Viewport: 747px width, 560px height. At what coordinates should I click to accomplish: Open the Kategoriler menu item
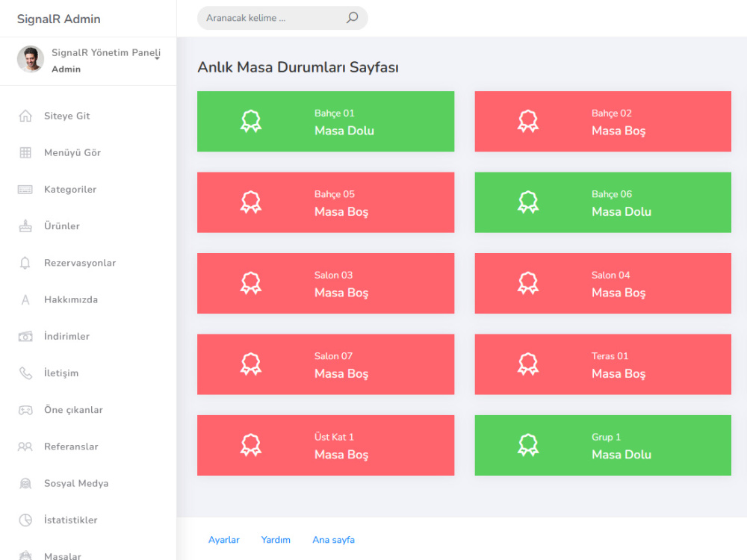(x=70, y=190)
